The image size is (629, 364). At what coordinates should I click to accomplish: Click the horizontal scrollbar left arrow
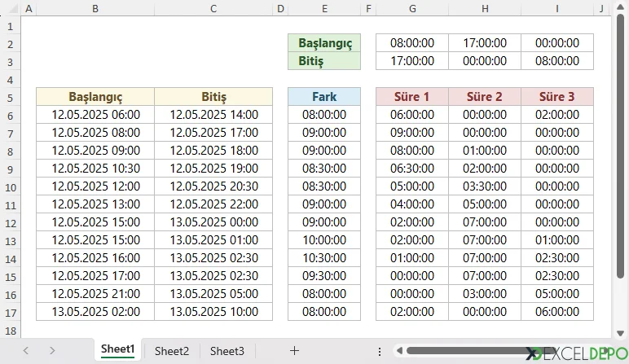[399, 351]
